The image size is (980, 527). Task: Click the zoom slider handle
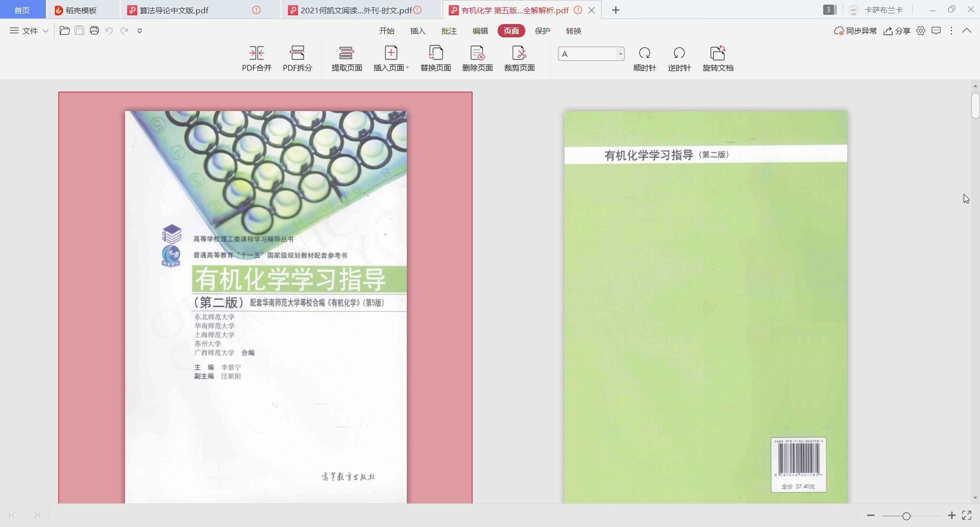(x=906, y=516)
